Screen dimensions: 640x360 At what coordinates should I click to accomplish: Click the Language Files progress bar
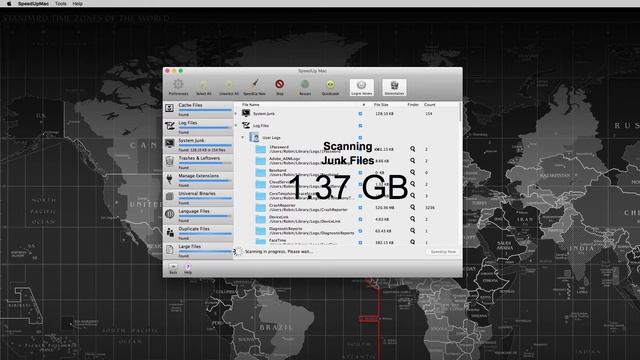pos(205,216)
